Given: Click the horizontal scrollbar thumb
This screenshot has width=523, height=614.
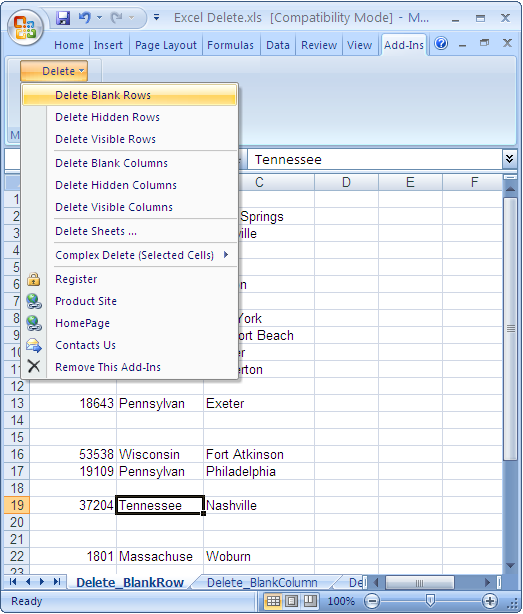Looking at the screenshot, I should [x=420, y=583].
